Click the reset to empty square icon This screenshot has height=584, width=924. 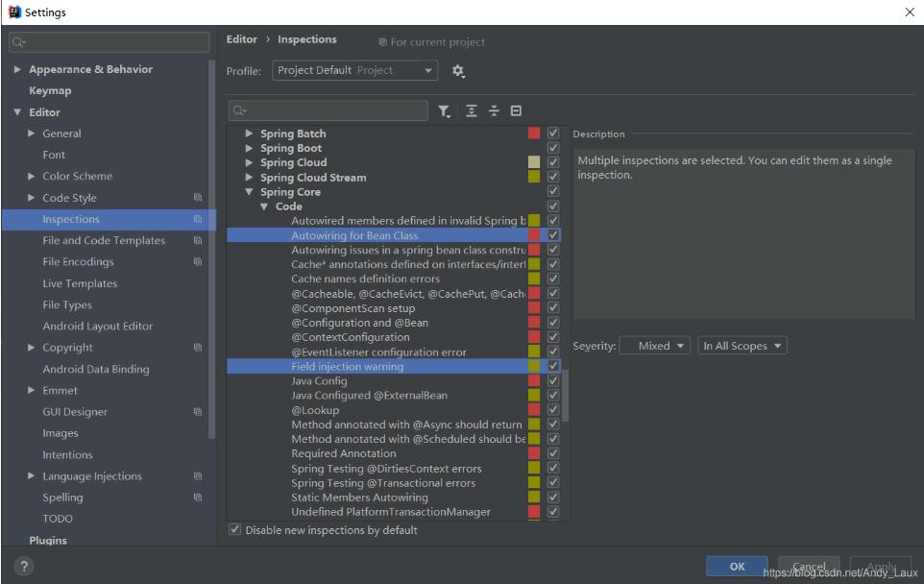click(516, 111)
